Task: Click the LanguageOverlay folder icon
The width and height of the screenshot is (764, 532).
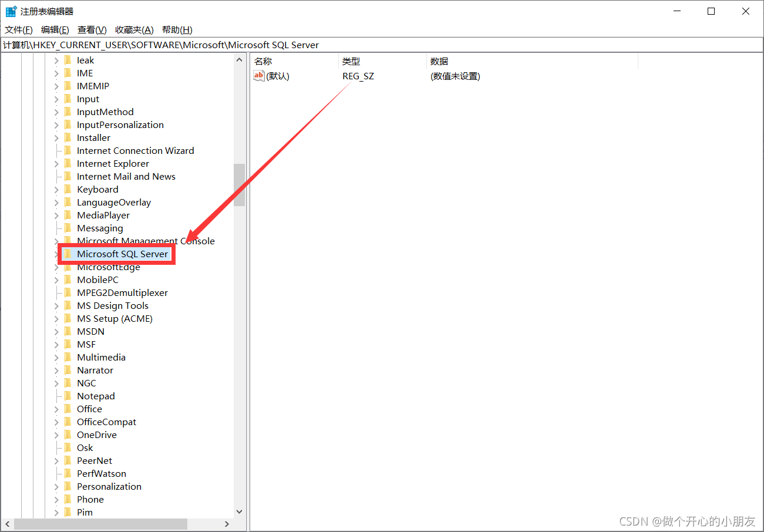Action: [68, 202]
